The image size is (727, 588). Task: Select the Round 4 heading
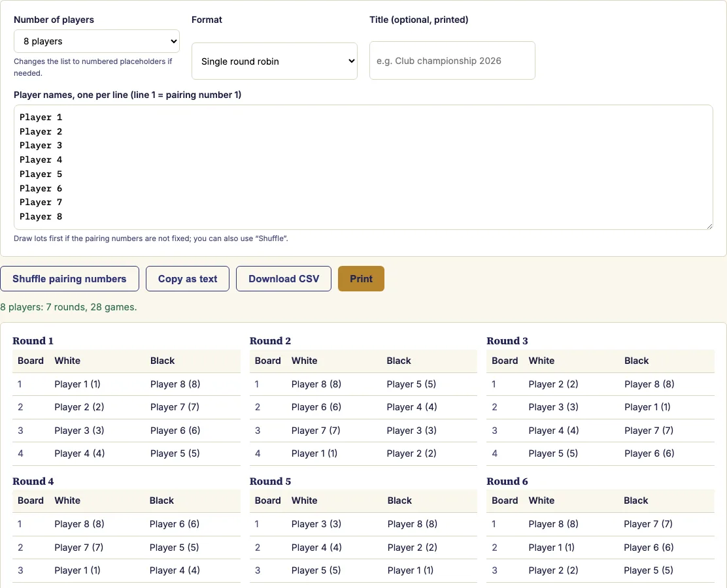[33, 482]
